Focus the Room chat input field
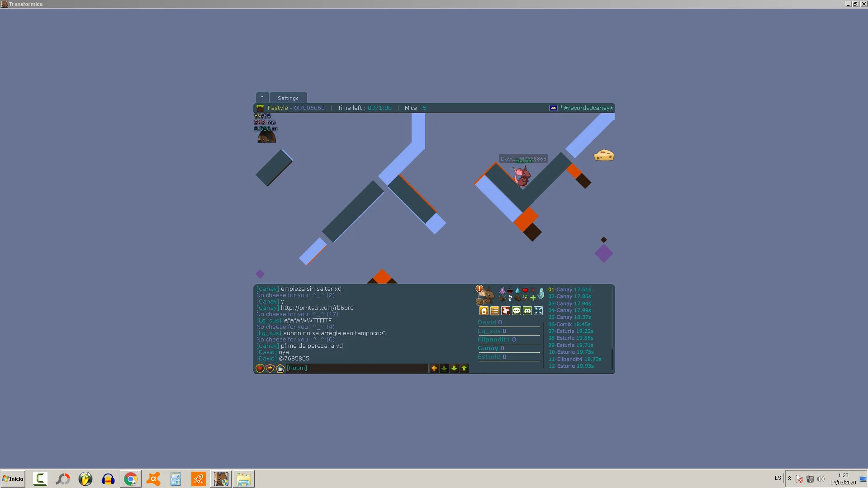The width and height of the screenshot is (868, 488). click(357, 368)
